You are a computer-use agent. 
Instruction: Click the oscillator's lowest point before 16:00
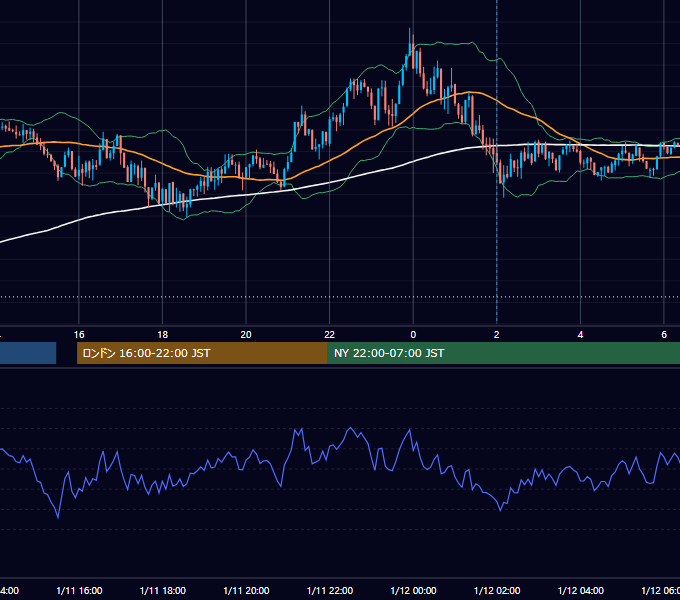click(x=58, y=517)
